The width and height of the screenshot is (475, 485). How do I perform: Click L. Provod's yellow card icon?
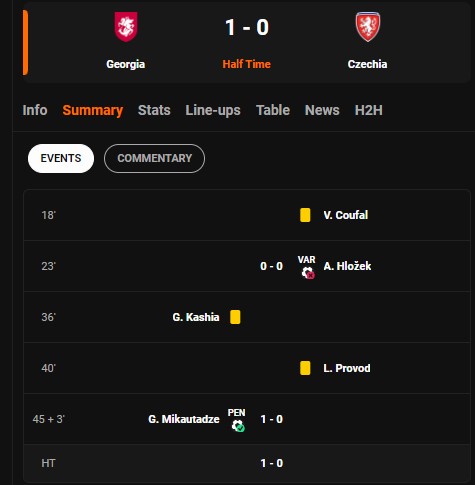click(305, 368)
